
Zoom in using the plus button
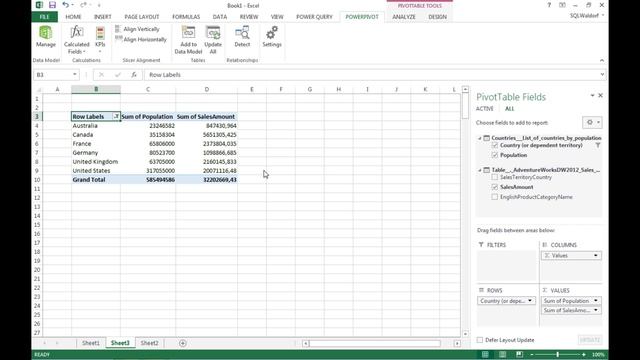[584, 354]
